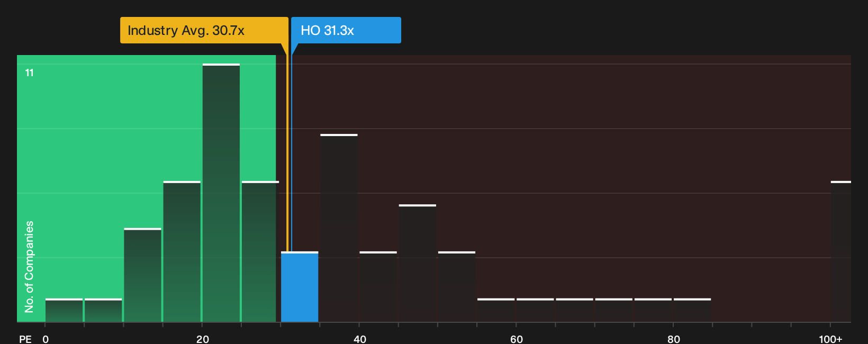Click the PE 45-50 bar

tap(418, 264)
